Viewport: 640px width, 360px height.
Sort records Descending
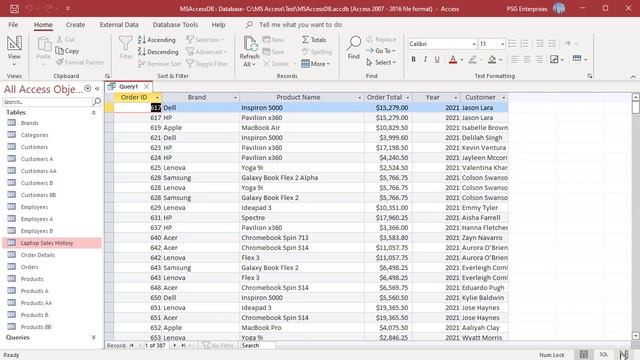pyautogui.click(x=158, y=52)
